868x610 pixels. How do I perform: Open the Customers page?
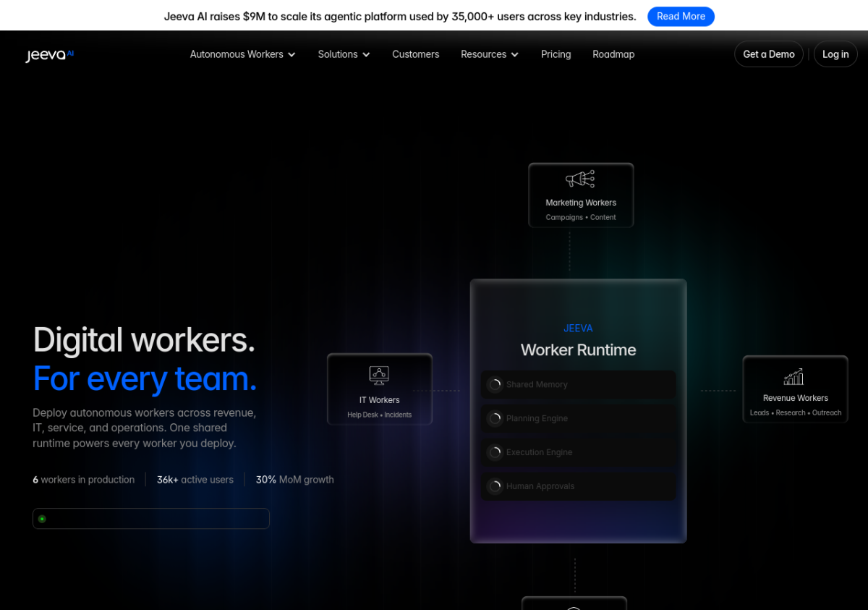(416, 54)
